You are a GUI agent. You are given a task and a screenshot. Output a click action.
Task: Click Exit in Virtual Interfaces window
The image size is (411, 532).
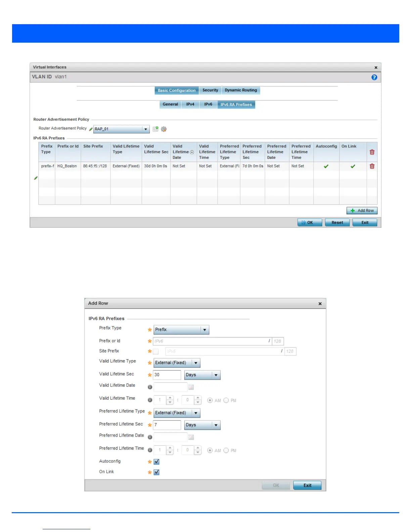[365, 223]
